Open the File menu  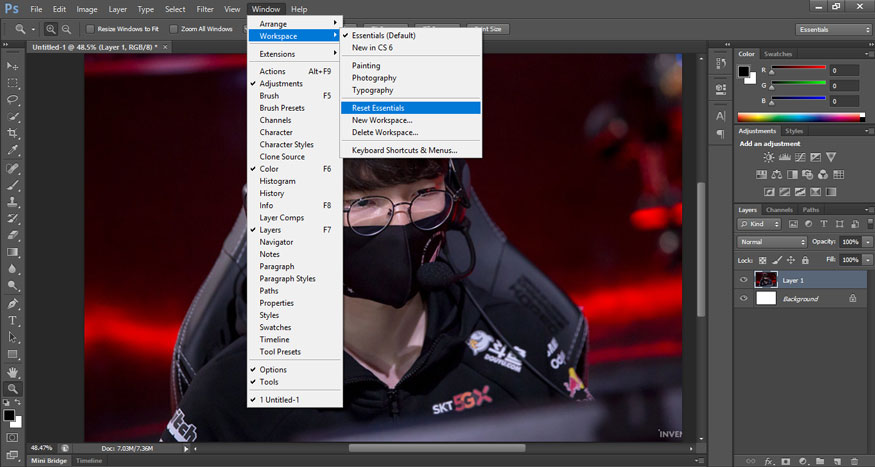tap(36, 9)
